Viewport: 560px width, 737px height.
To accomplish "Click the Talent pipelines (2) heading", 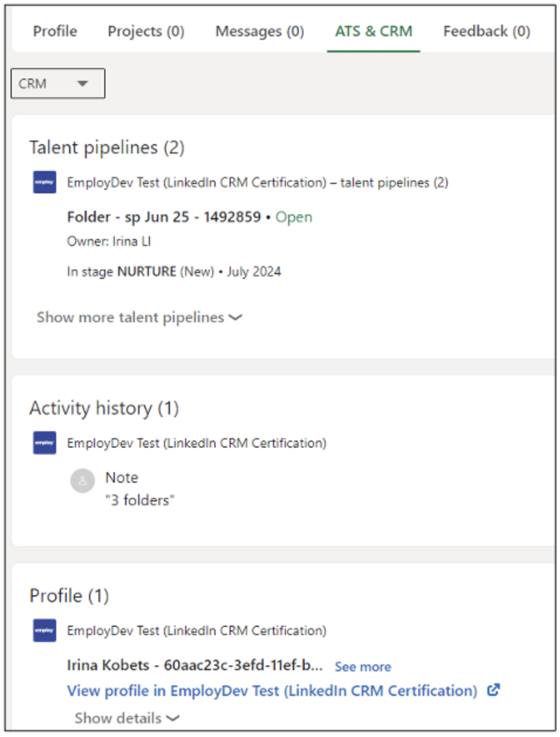I will (107, 148).
